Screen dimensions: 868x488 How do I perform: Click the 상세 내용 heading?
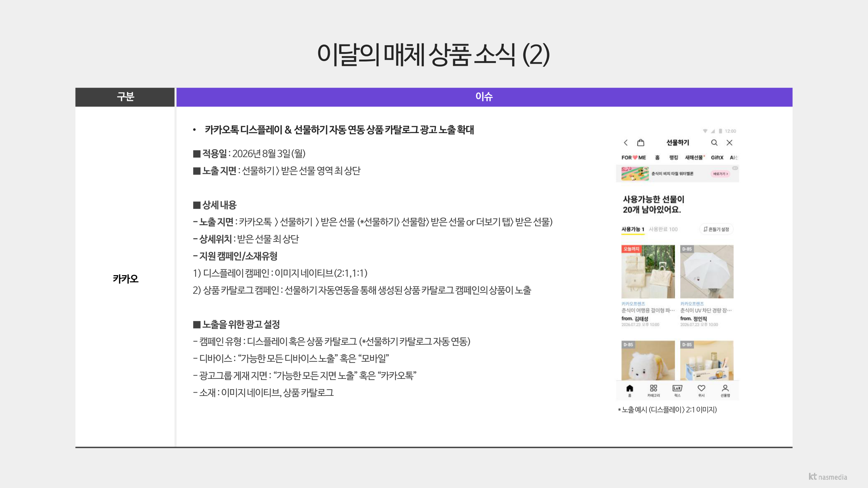[215, 205]
